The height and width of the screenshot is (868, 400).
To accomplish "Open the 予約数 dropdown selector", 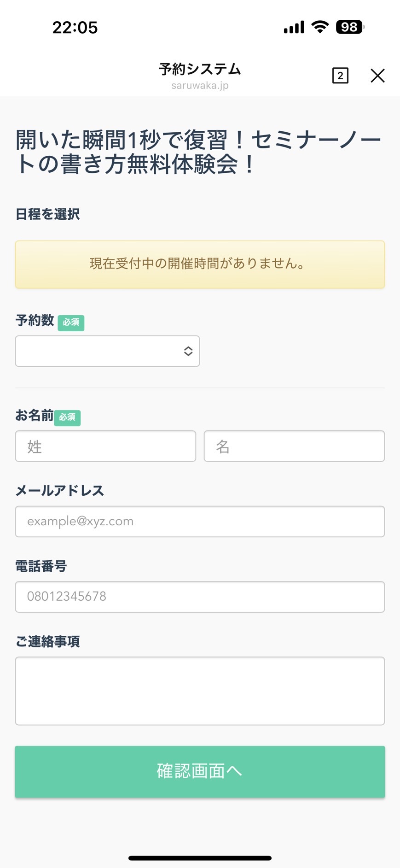I will (107, 351).
